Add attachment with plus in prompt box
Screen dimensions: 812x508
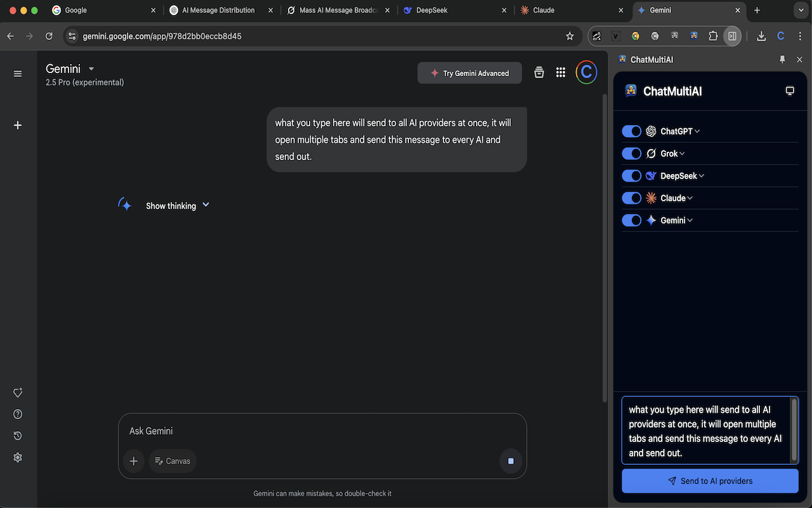click(133, 461)
